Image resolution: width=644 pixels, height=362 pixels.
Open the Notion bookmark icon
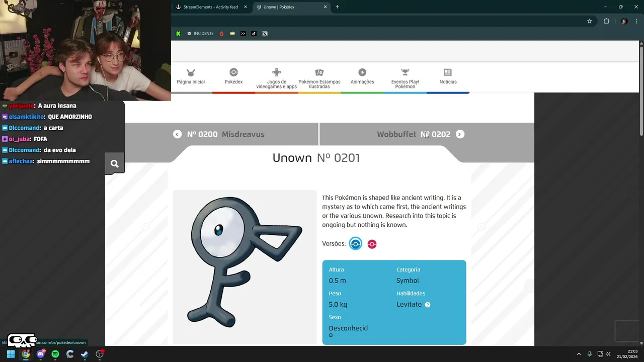point(265,34)
